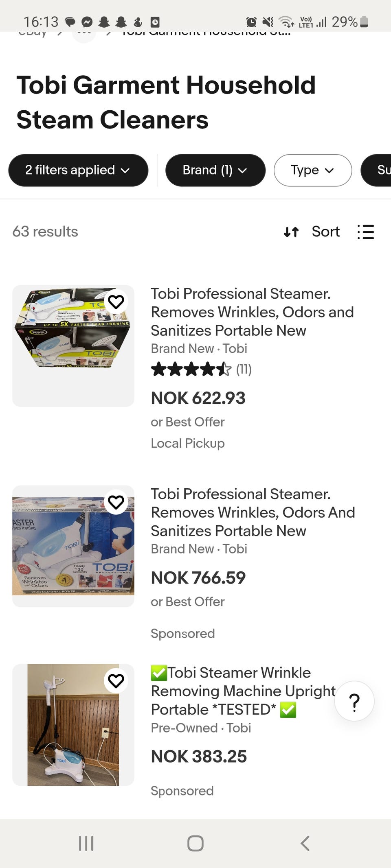
Task: View the boxed Tobi steamer thumbnail for NOK 766.59
Action: [x=73, y=546]
